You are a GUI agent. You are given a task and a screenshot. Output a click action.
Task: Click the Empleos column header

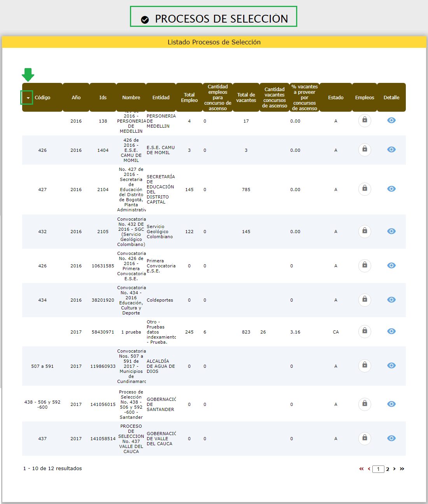pyautogui.click(x=365, y=97)
